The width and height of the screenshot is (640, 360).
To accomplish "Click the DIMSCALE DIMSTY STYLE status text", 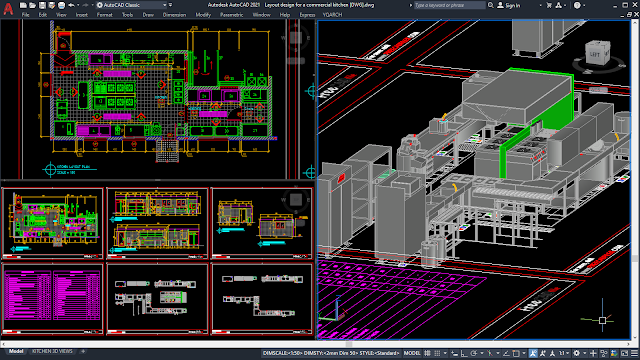I will (x=331, y=353).
